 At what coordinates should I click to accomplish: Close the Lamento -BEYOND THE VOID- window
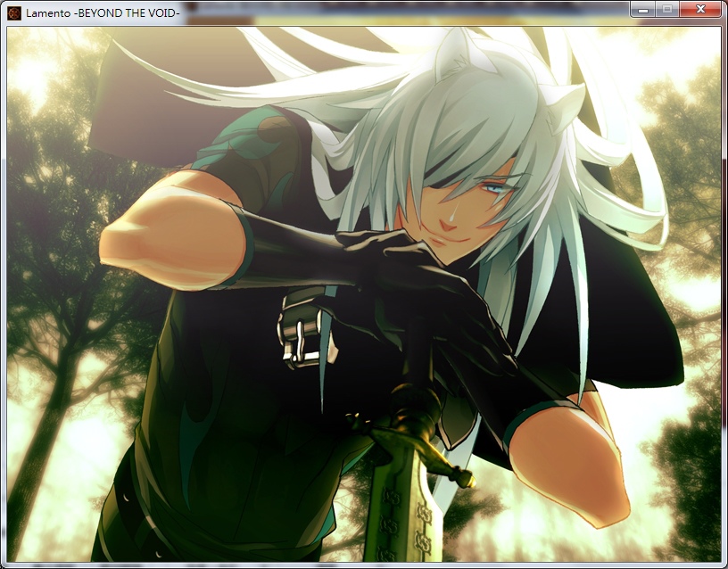700,9
